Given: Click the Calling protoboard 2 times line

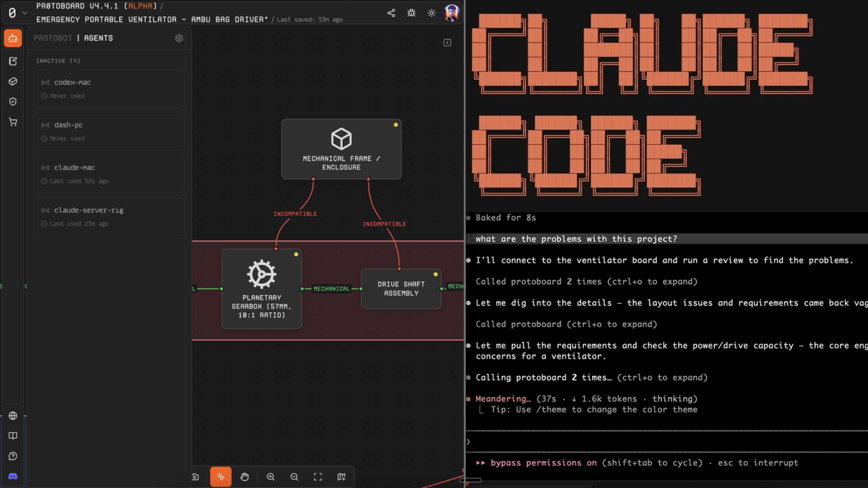Looking at the screenshot, I should [591, 377].
